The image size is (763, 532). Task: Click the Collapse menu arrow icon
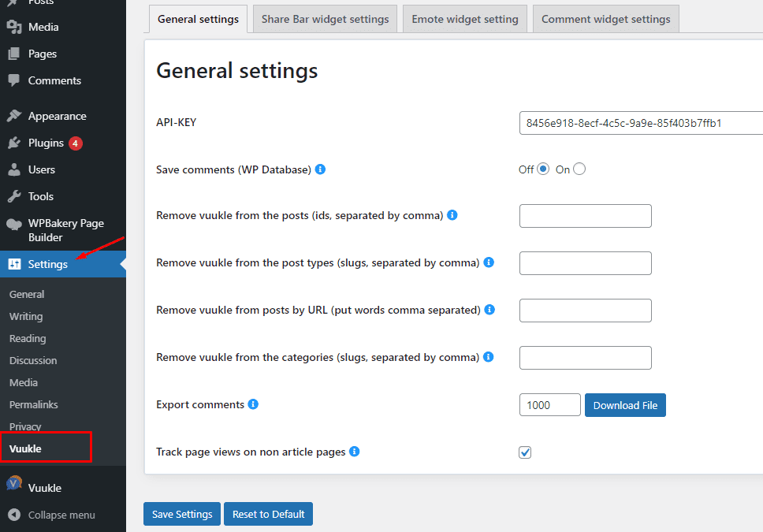14,515
